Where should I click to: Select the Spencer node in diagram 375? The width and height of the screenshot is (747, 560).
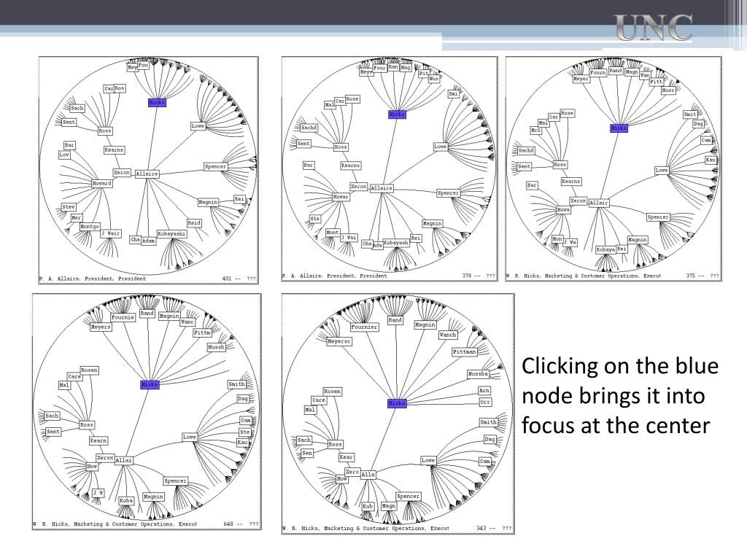coord(658,217)
